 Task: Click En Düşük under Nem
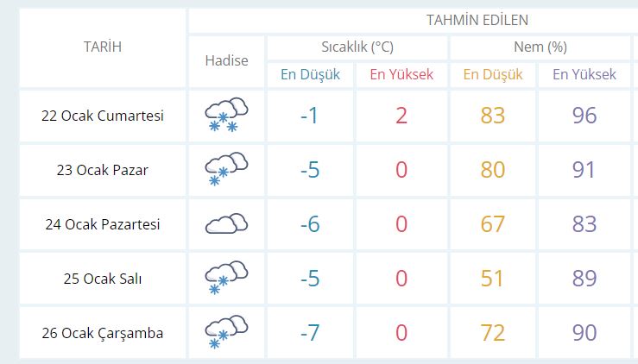493,74
